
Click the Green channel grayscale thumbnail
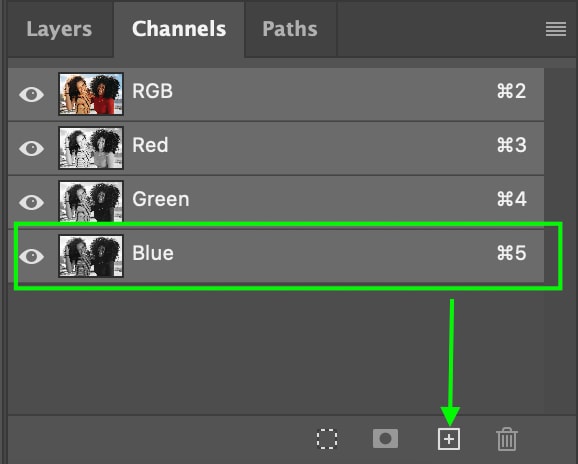click(x=91, y=202)
